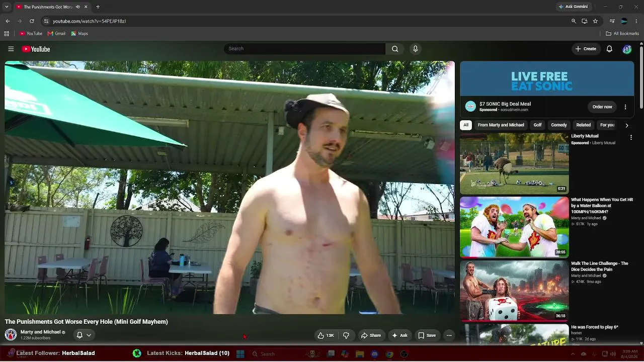The width and height of the screenshot is (644, 362).
Task: Focus the browser address bar URL
Action: pos(89,21)
